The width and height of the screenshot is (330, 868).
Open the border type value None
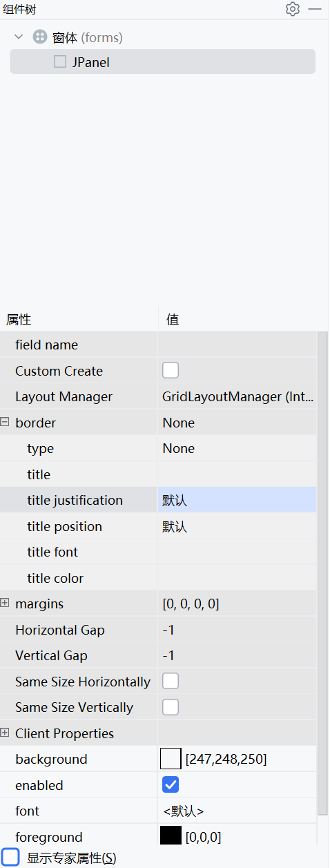[237, 448]
